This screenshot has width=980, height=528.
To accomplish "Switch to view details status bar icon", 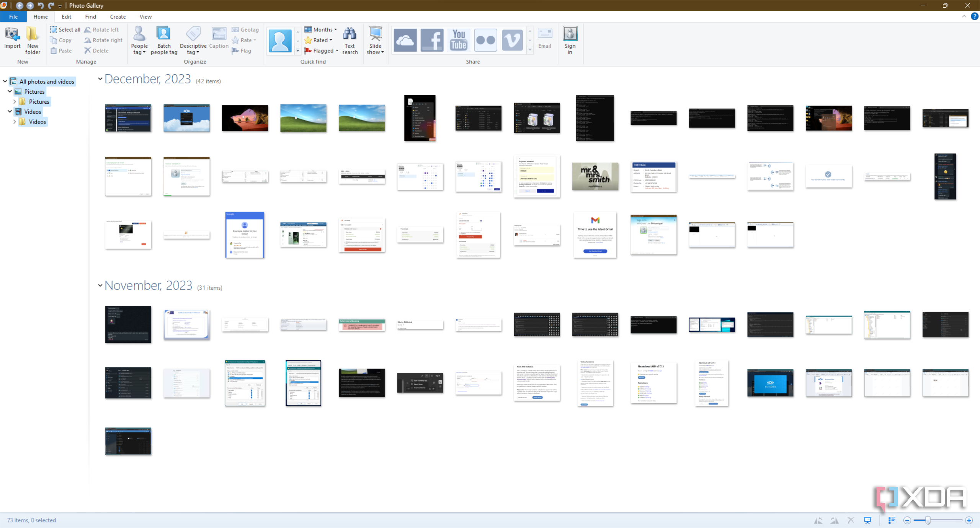I will click(x=892, y=520).
